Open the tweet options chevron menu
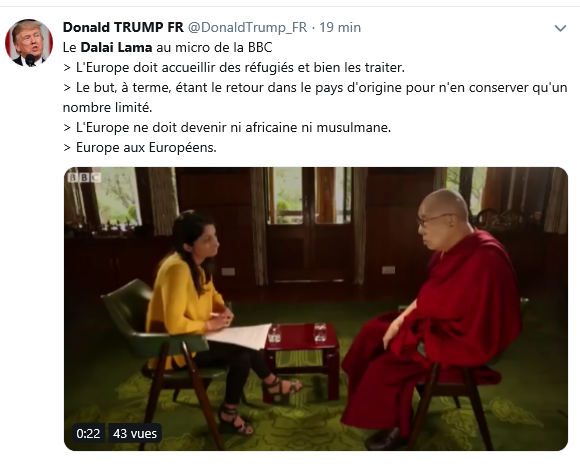 pyautogui.click(x=560, y=28)
